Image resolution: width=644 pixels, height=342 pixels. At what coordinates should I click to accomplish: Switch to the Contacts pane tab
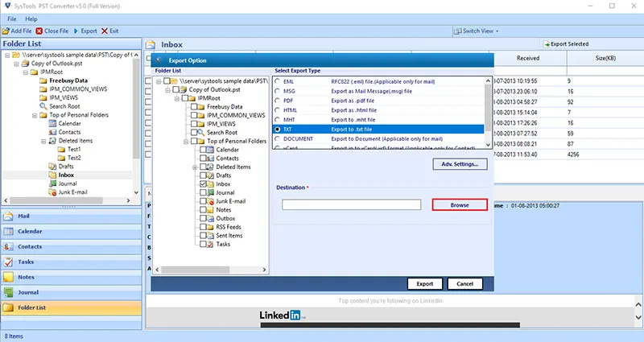(x=72, y=246)
